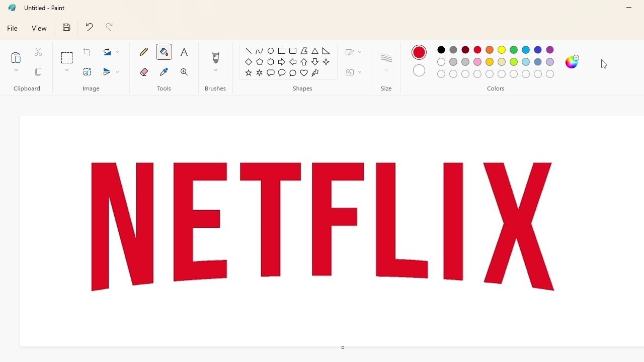
Task: Click the Undo arrow
Action: coord(89,28)
